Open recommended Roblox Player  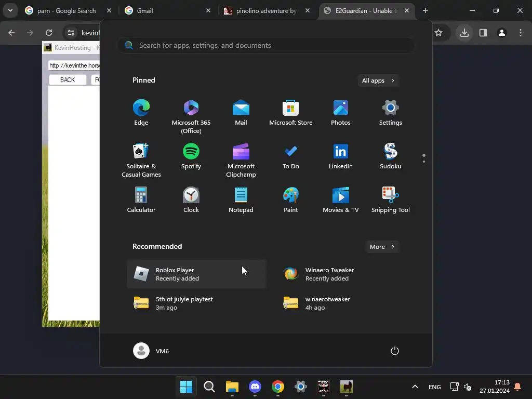pos(196,274)
